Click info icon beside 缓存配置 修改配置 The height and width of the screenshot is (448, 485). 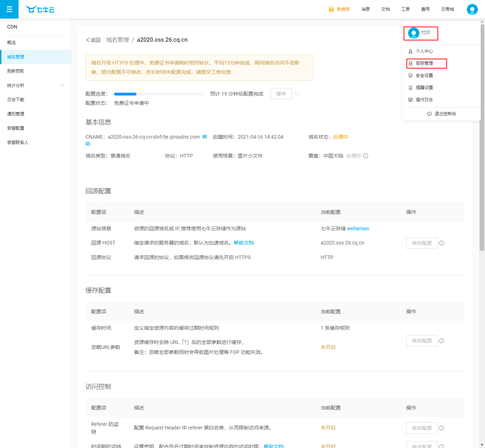pyautogui.click(x=442, y=341)
